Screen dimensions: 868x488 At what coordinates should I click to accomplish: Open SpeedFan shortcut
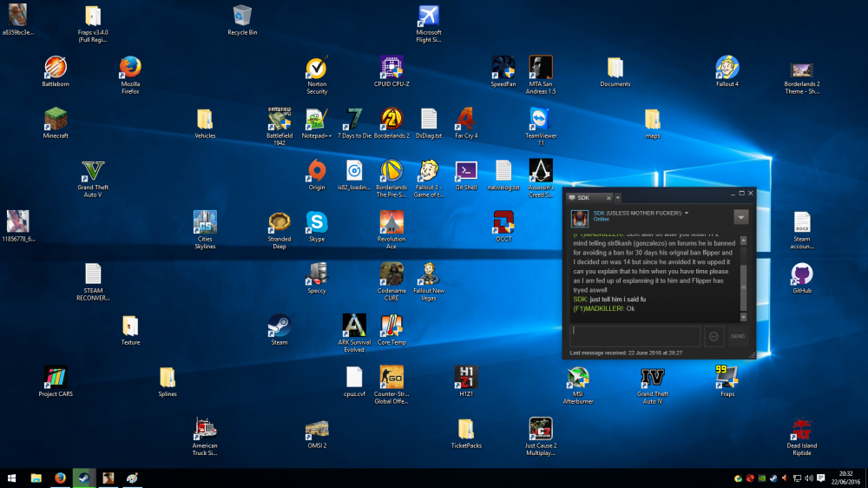tap(503, 71)
